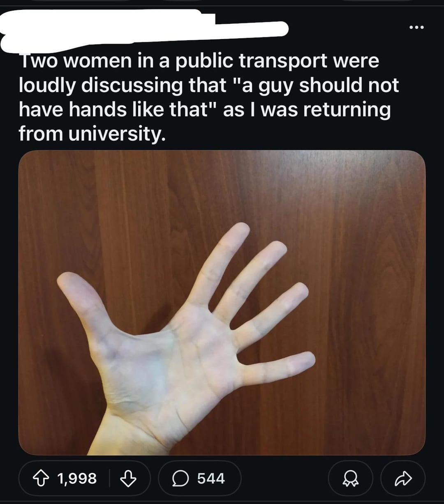Share the post with the arrow icon

(x=403, y=478)
